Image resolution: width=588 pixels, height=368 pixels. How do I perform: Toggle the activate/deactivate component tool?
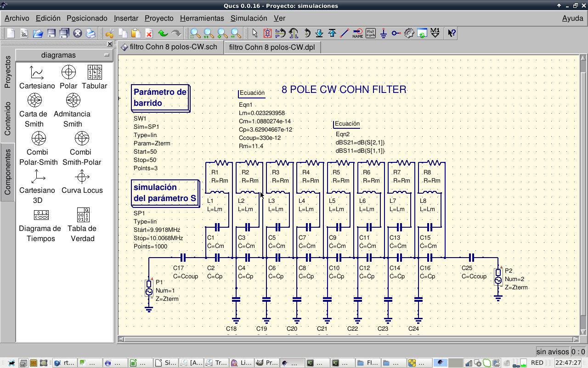[x=268, y=33]
